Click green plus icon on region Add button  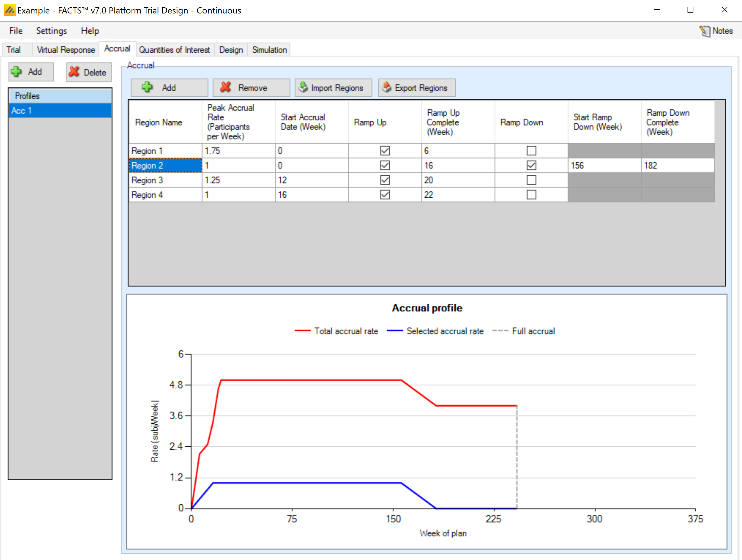coord(147,88)
